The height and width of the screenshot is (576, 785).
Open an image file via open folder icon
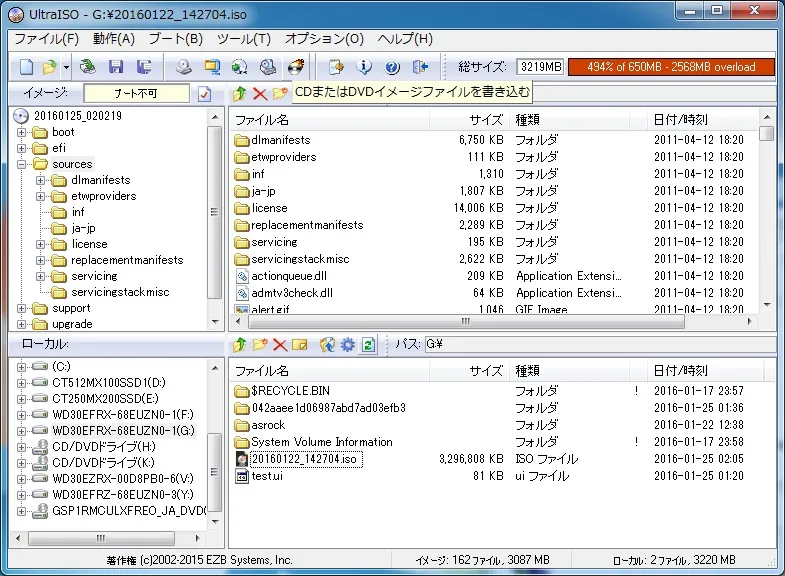click(x=50, y=67)
